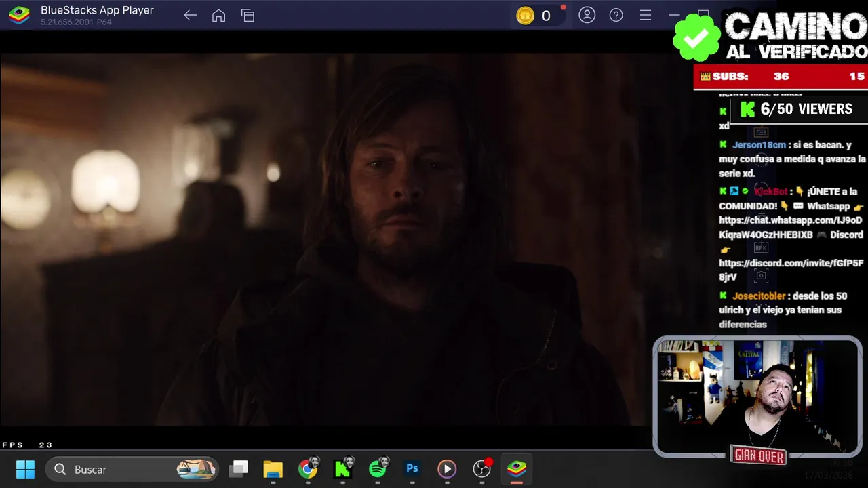This screenshot has height=488, width=868.
Task: Click the KickBot username in chat
Action: (x=771, y=192)
